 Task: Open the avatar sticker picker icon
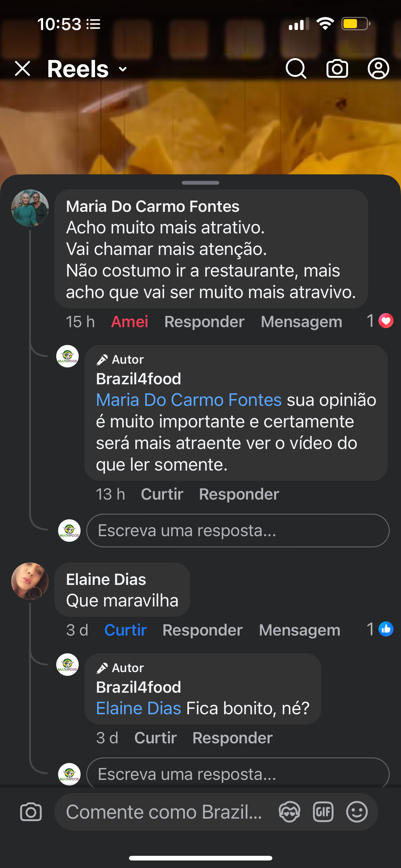click(x=289, y=812)
